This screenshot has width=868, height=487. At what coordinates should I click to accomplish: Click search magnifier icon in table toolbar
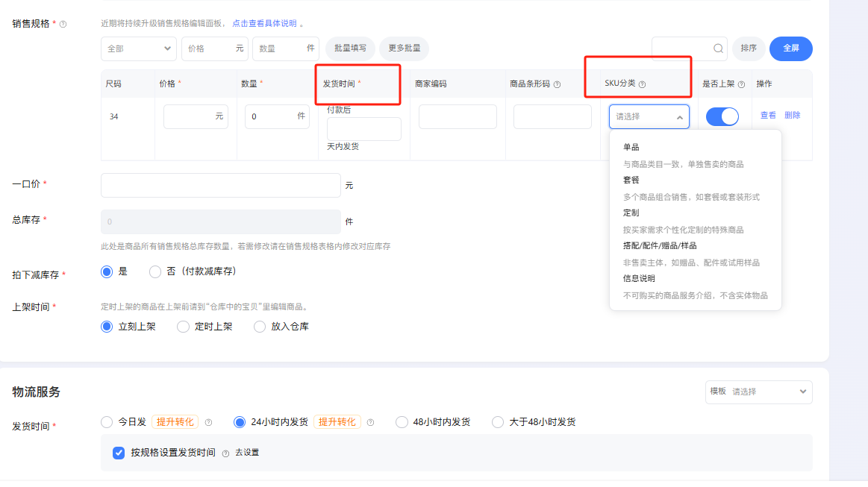718,48
